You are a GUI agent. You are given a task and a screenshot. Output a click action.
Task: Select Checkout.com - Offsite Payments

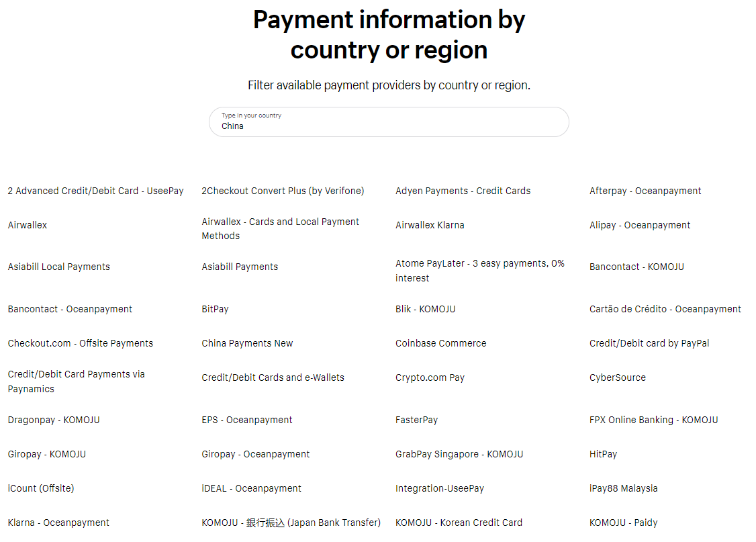(x=81, y=343)
